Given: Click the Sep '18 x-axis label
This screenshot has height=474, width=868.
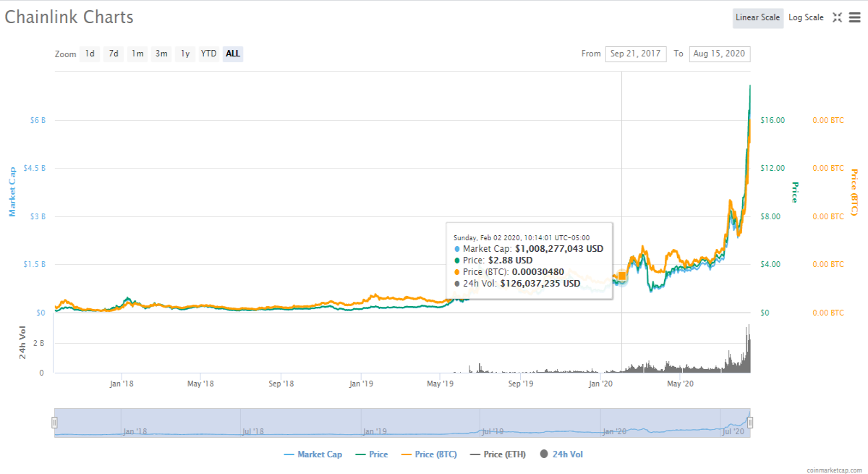Looking at the screenshot, I should click(x=281, y=384).
